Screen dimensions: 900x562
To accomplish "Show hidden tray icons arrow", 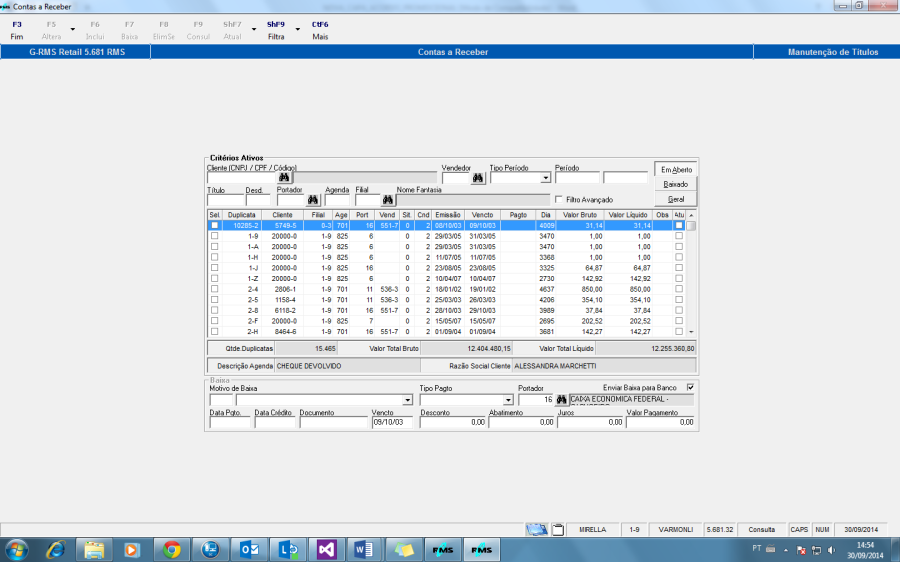I will pyautogui.click(x=785, y=550).
